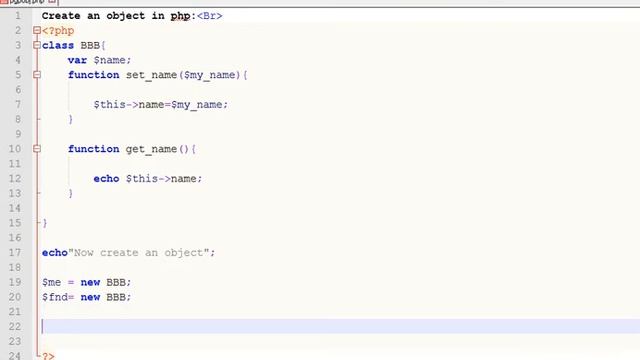Viewport: 640px width, 360px height.
Task: Click the 'class' keyword on line 3
Action: [x=58, y=45]
